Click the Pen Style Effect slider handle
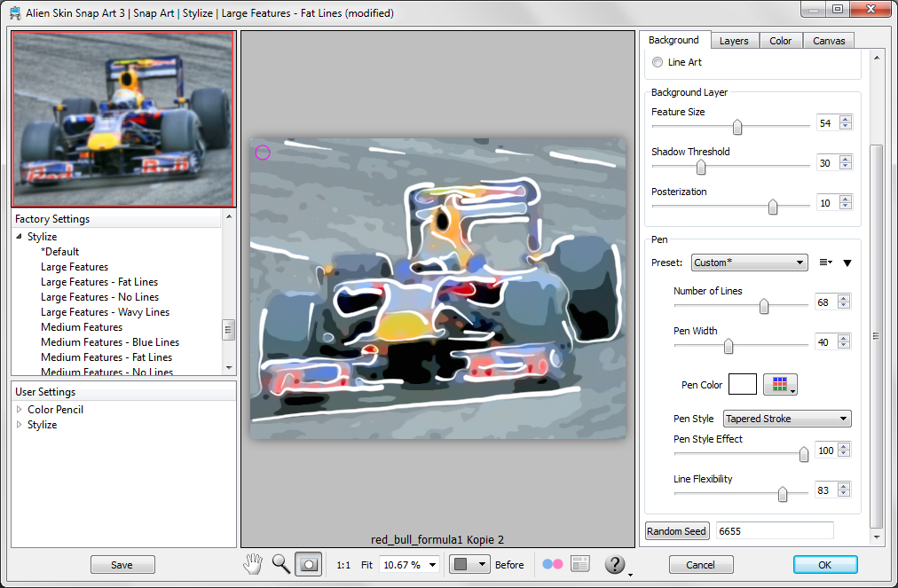 coord(804,454)
